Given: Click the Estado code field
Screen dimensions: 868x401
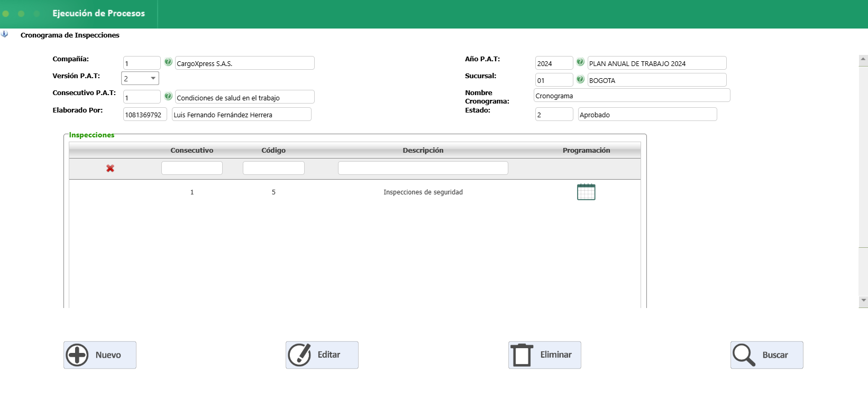Looking at the screenshot, I should coord(554,114).
